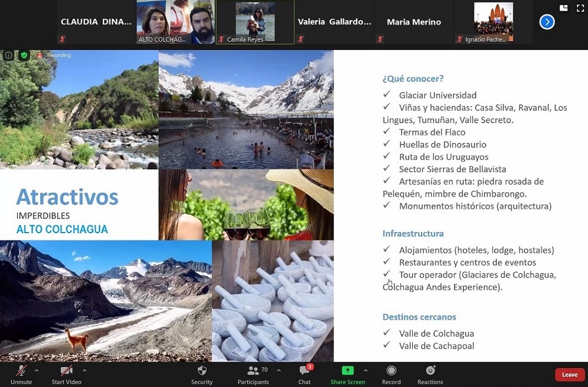Start recording with the Record button
The width and height of the screenshot is (588, 387).
click(391, 374)
